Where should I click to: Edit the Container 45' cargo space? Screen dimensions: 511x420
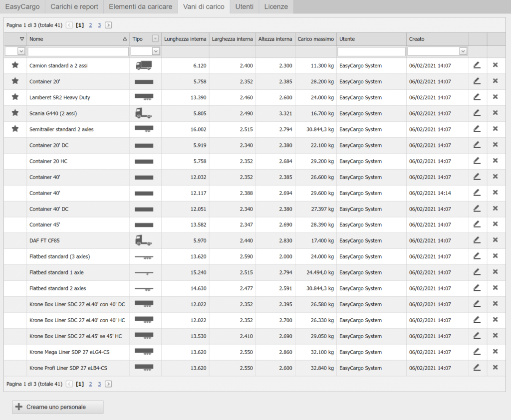[x=477, y=224]
